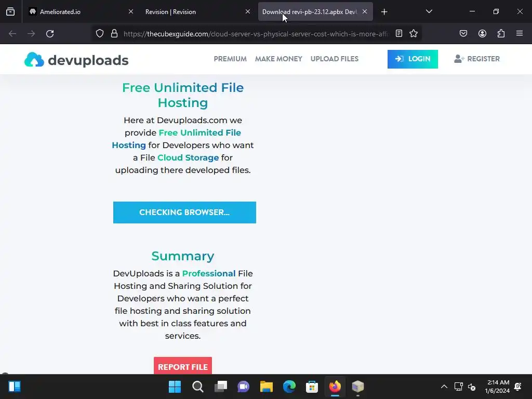Click the devuploads logo
The width and height of the screenshot is (532, 399).
(x=76, y=60)
